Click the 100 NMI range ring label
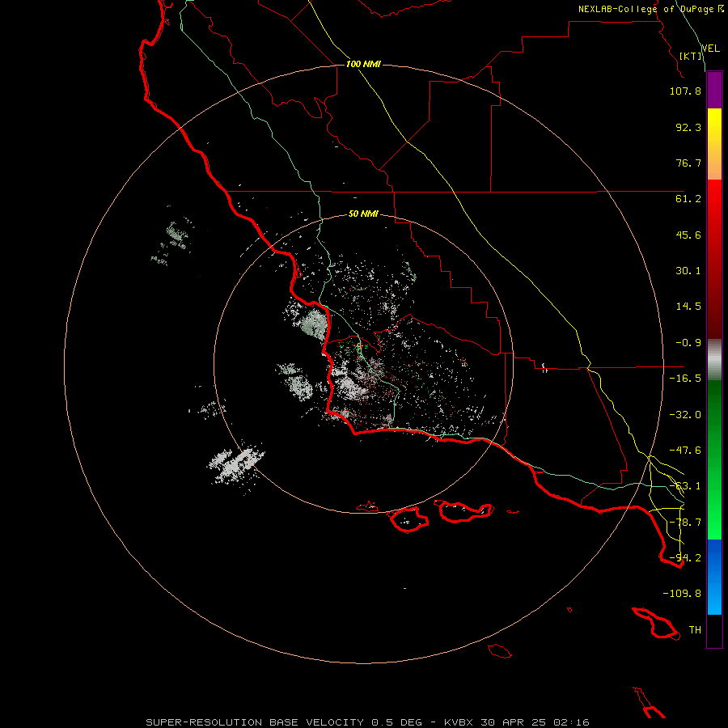This screenshot has height=728, width=728. point(363,64)
